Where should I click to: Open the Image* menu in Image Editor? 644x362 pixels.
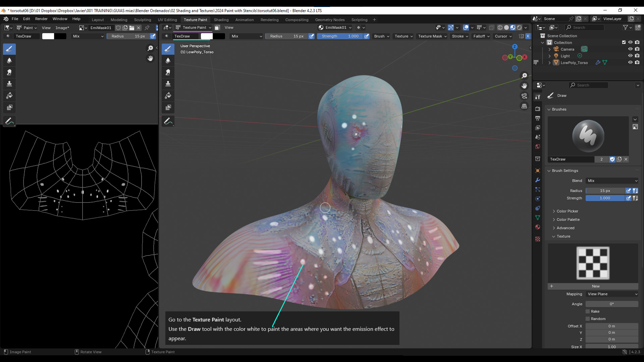62,28
